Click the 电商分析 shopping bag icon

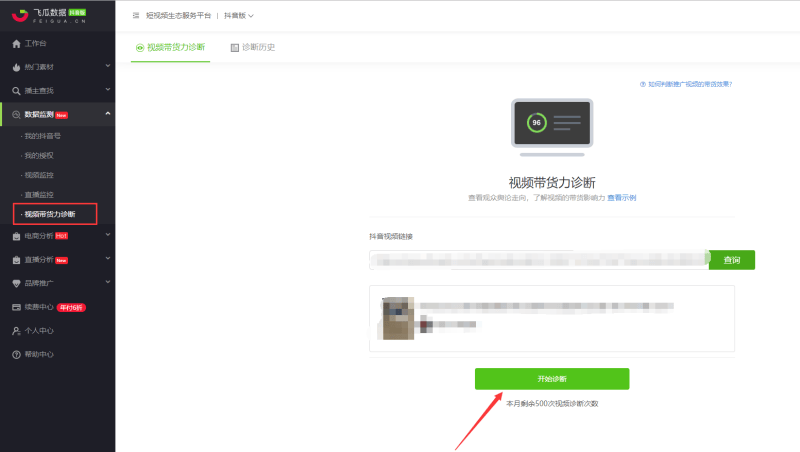click(16, 236)
